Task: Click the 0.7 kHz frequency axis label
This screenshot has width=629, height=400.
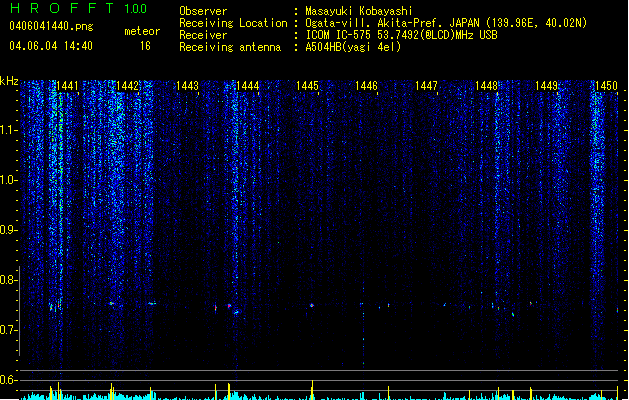Action: coord(9,330)
